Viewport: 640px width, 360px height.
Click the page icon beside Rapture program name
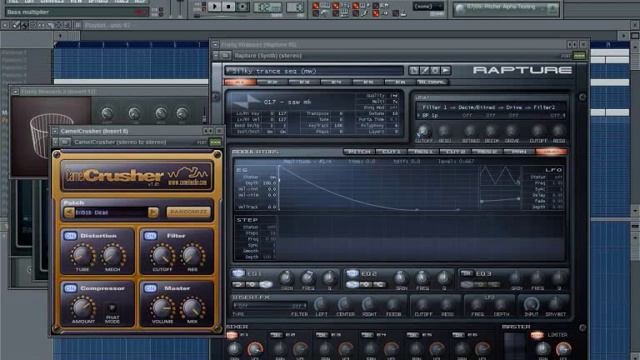tap(414, 71)
